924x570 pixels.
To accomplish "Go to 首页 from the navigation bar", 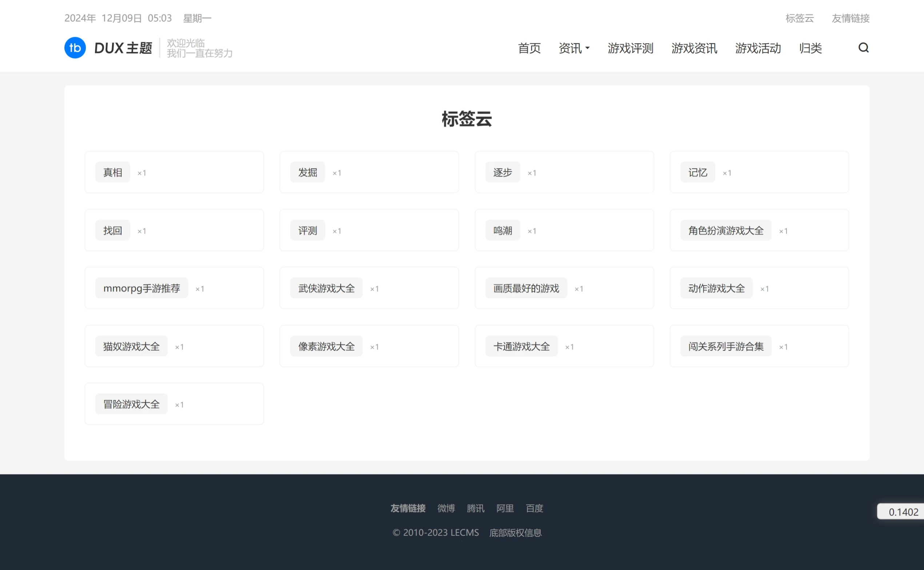I will tap(529, 48).
